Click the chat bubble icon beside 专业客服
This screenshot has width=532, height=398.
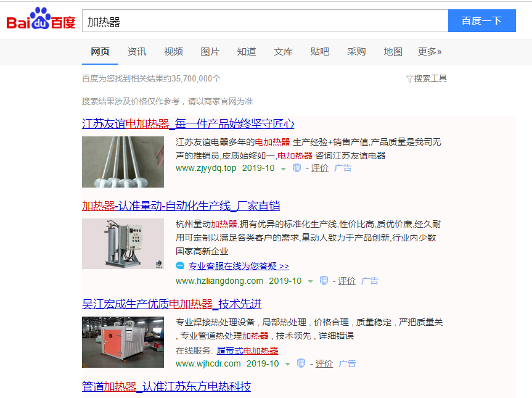(180, 265)
